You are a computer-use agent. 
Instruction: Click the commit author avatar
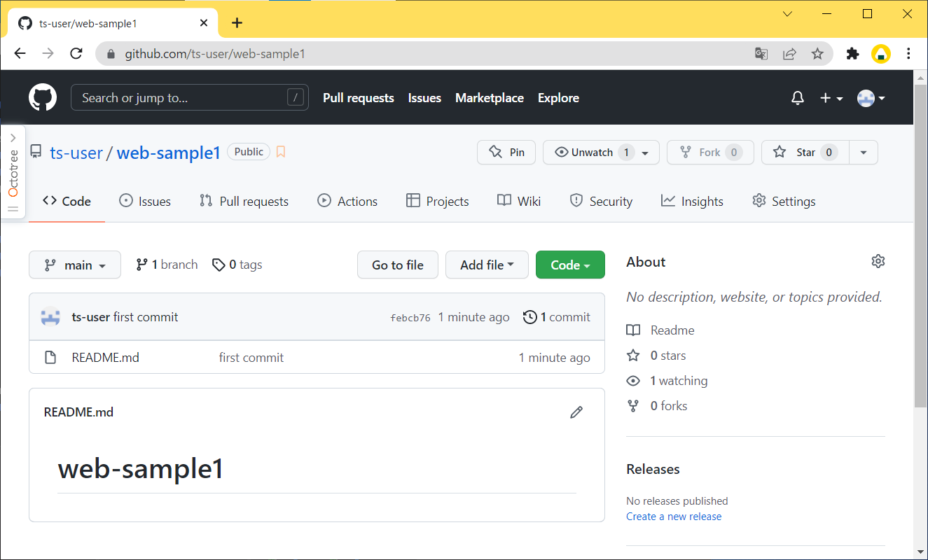pyautogui.click(x=50, y=317)
